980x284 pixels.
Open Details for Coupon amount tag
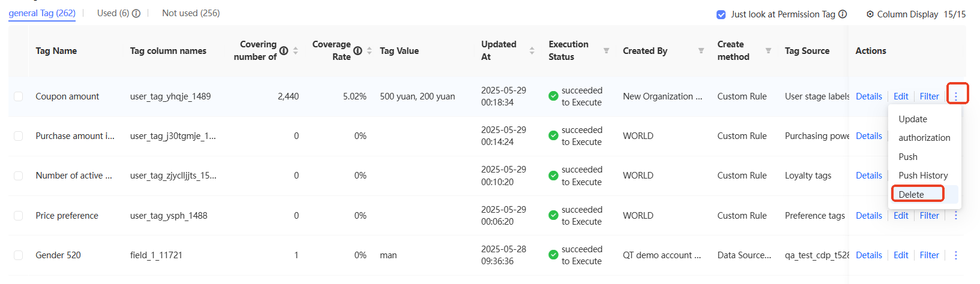pos(868,96)
